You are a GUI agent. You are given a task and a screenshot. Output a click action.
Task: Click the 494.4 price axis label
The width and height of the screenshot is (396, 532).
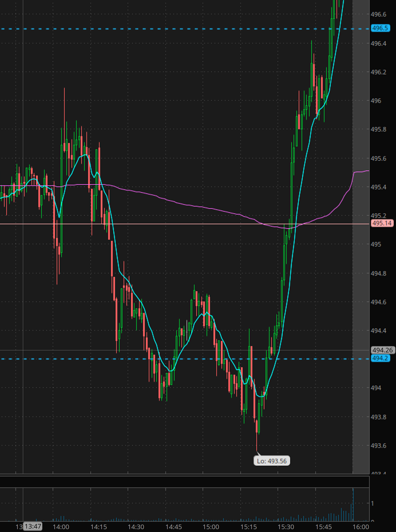[x=379, y=331]
